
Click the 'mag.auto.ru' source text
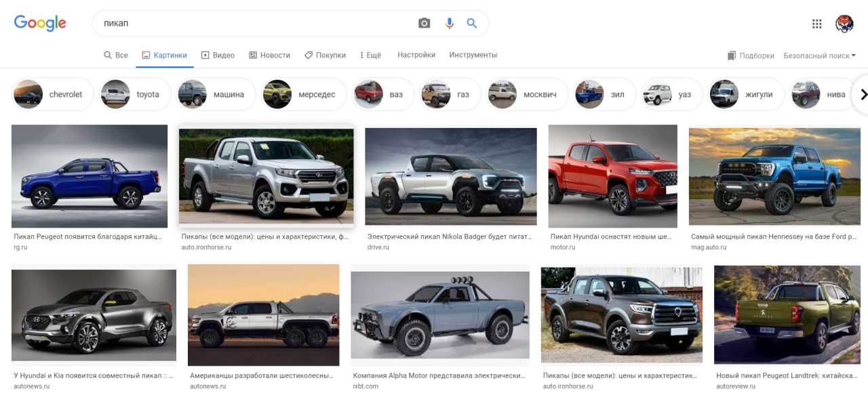pyautogui.click(x=708, y=248)
